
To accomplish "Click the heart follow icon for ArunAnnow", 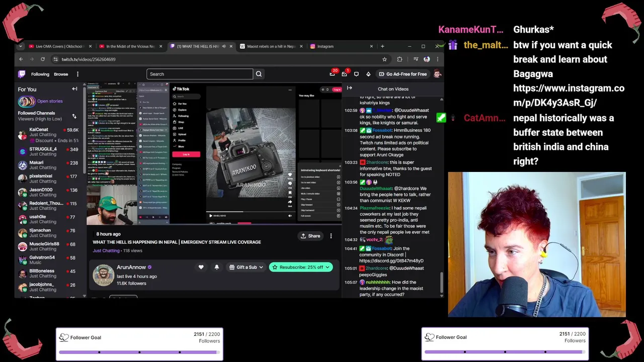I will point(201,267).
